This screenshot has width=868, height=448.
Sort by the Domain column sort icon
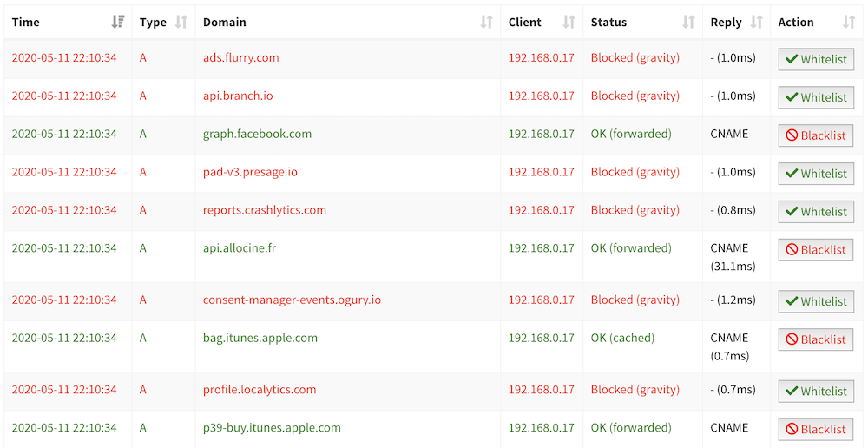487,23
